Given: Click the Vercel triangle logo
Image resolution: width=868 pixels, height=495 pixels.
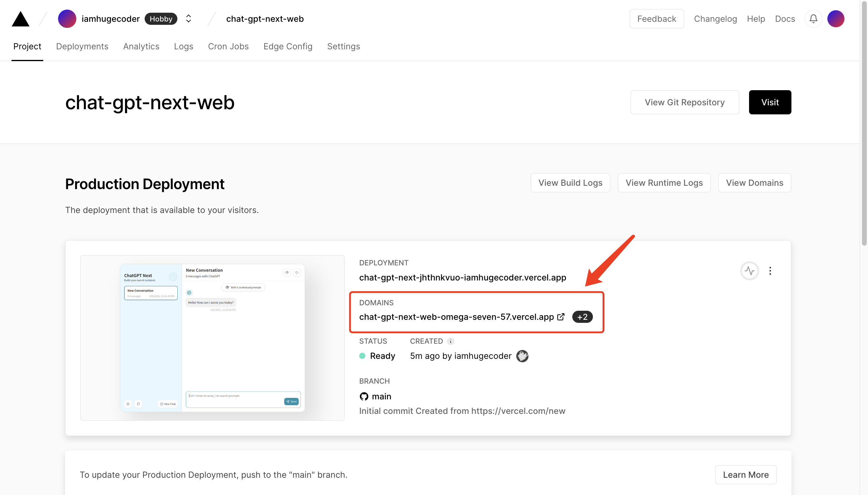Looking at the screenshot, I should click(20, 19).
